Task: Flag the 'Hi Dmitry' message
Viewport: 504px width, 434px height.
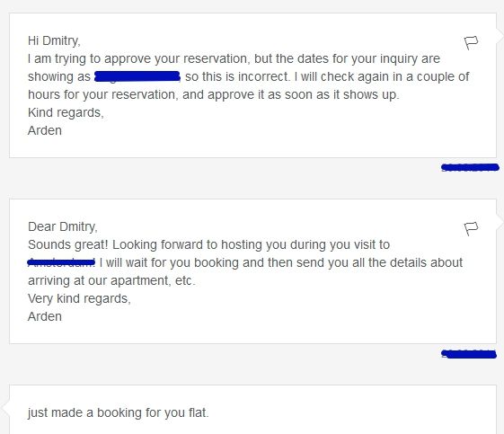Action: coord(471,43)
